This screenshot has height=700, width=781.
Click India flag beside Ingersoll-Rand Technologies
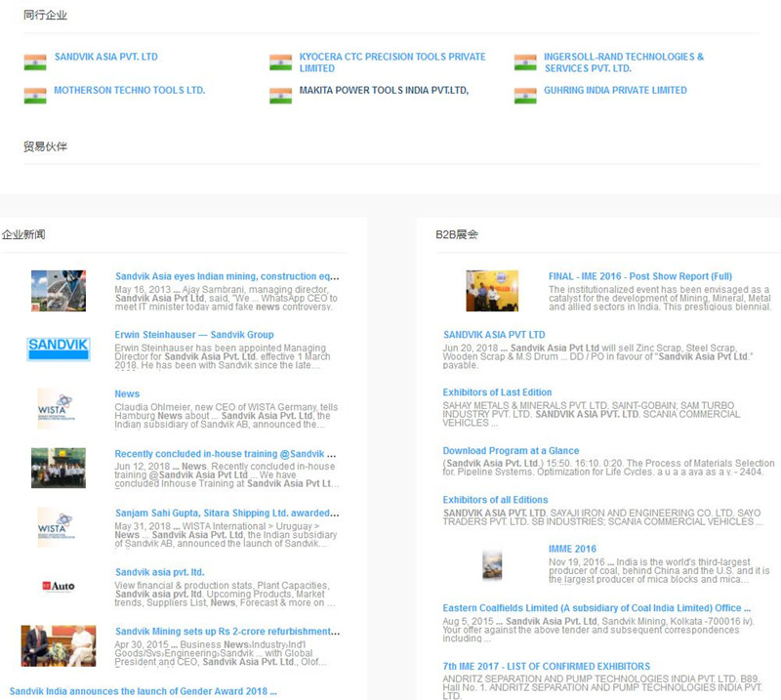pyautogui.click(x=525, y=62)
